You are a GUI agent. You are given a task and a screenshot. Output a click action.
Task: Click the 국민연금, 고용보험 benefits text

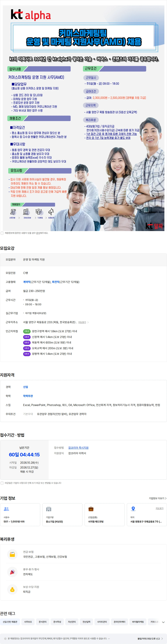(x=45, y=557)
